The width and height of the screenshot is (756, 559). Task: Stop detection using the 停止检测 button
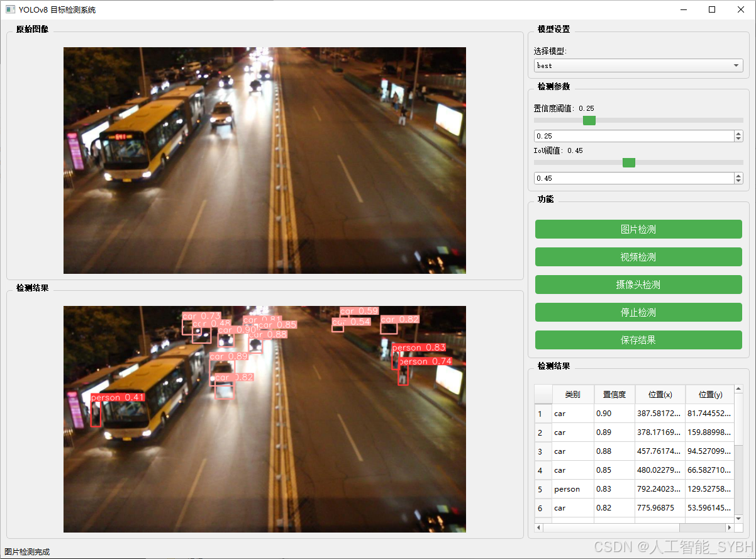[x=638, y=312]
